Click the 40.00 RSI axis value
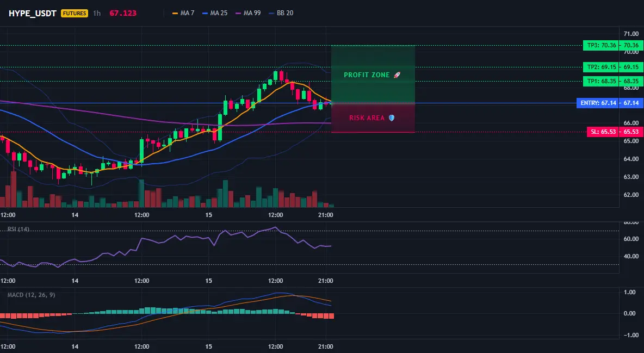Viewport: 644px width, 353px height. tap(631, 256)
